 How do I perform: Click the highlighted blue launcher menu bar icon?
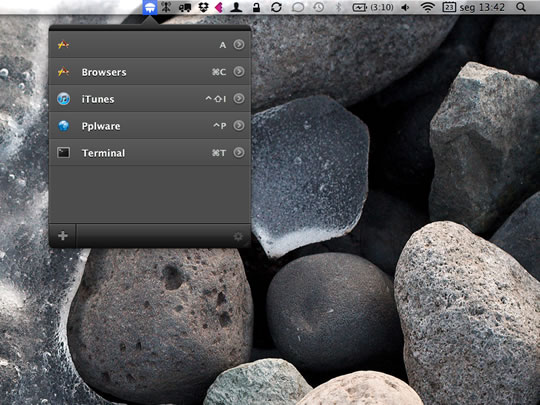[150, 7]
